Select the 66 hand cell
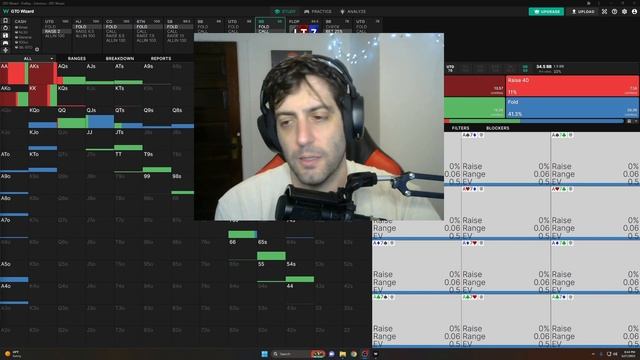Viewport: 640px width, 360px height. click(243, 250)
